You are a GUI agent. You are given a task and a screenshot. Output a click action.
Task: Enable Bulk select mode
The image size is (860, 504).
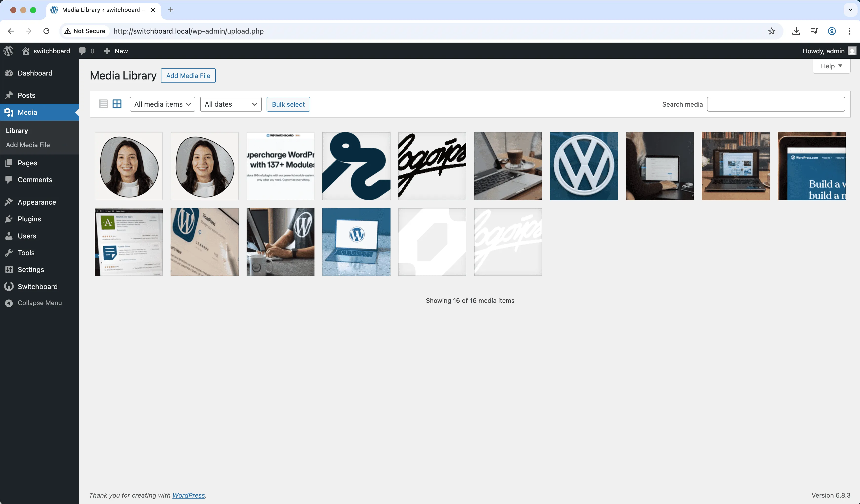tap(288, 104)
